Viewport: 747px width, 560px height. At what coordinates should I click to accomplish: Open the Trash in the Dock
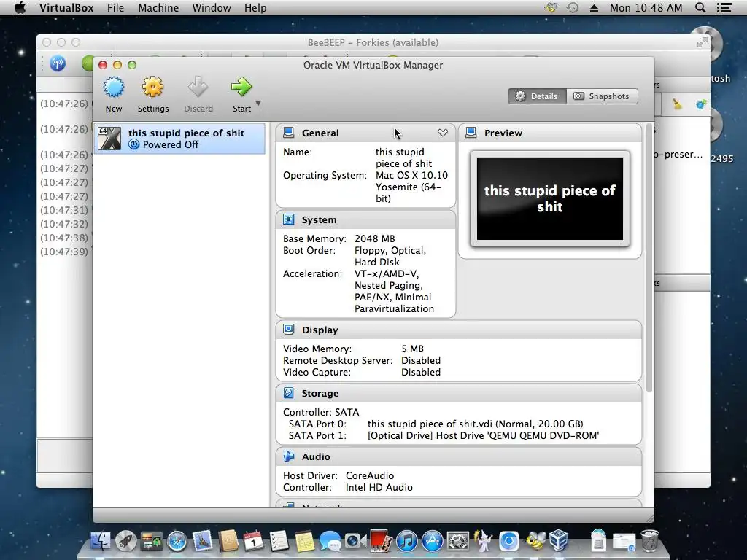pos(650,542)
